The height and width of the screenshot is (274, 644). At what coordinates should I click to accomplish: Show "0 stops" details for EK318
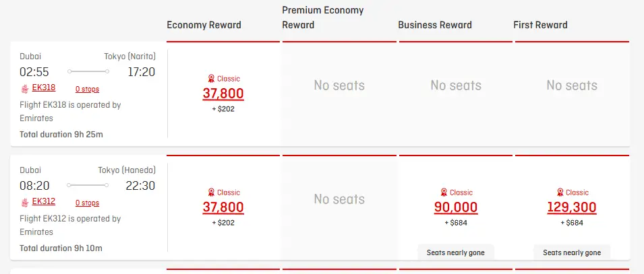click(x=87, y=89)
